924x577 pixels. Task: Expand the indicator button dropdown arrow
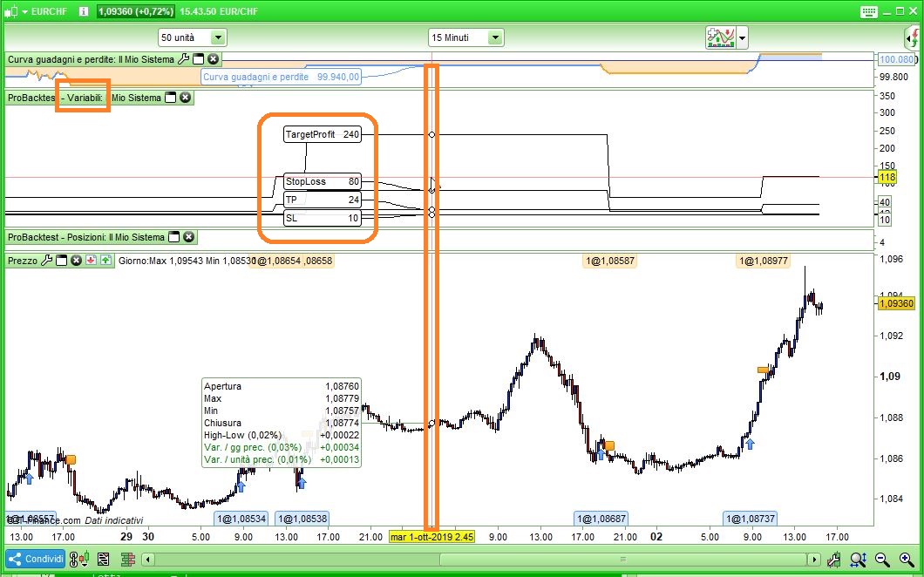coord(742,39)
